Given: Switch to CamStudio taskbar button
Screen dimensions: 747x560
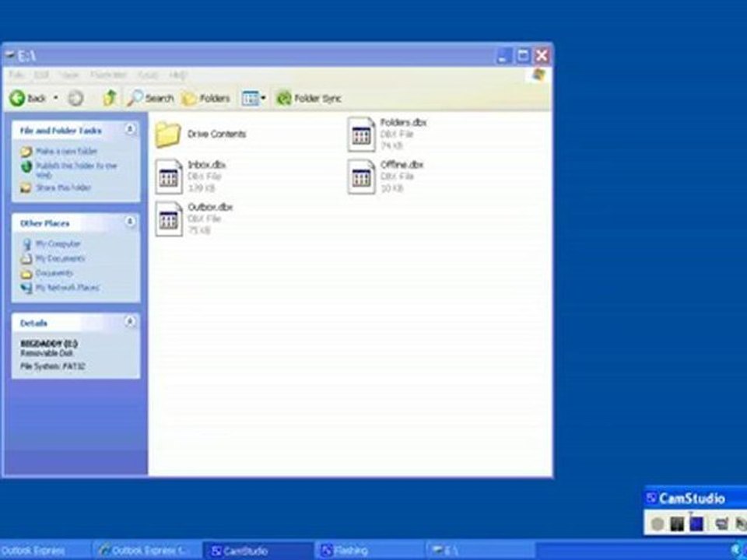Looking at the screenshot, I should [258, 551].
